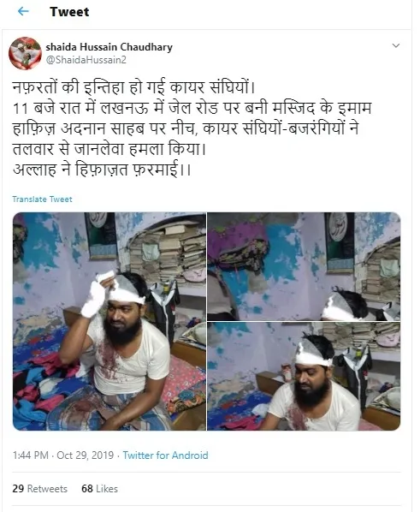Screen dimensions: 420x512
Task: Click the Hindi tweet text body
Action: 192,128
